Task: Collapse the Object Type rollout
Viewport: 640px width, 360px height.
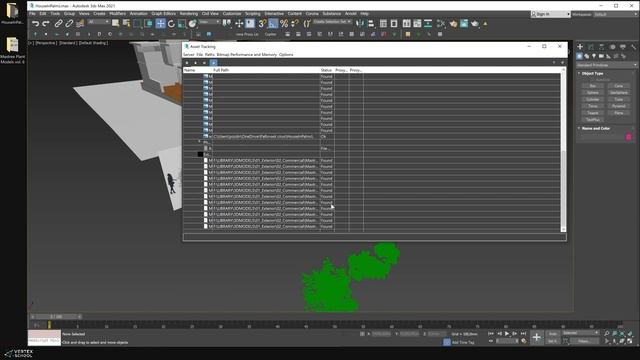Action: coord(592,73)
